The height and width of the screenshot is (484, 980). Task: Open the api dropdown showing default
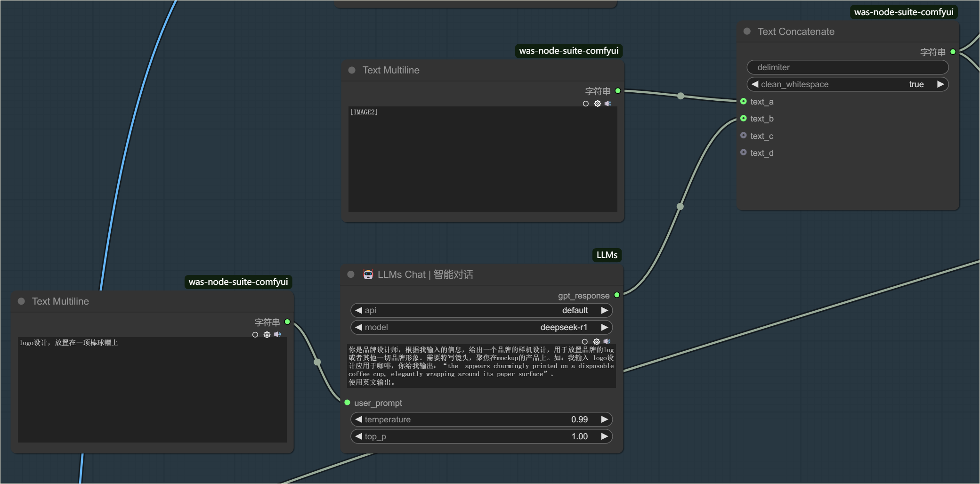pos(481,310)
